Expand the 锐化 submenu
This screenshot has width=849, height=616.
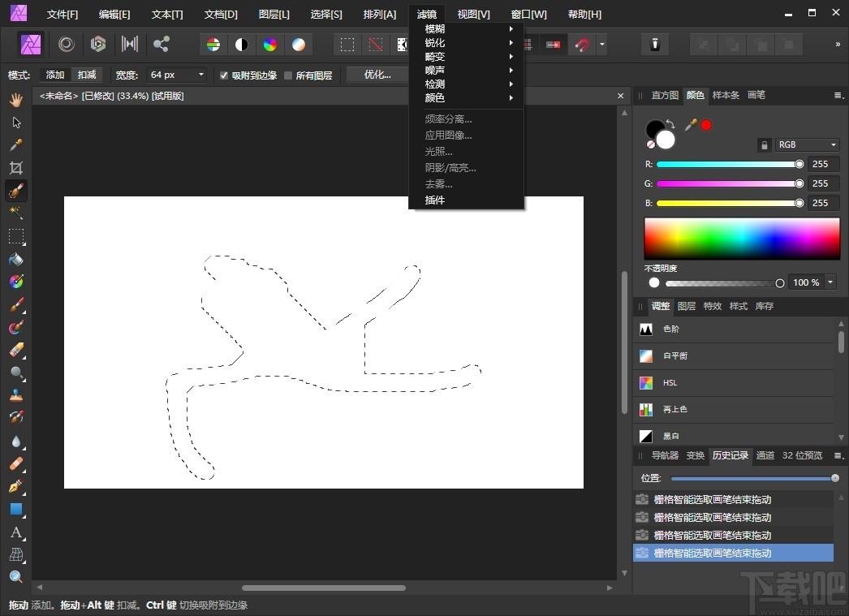click(x=466, y=43)
